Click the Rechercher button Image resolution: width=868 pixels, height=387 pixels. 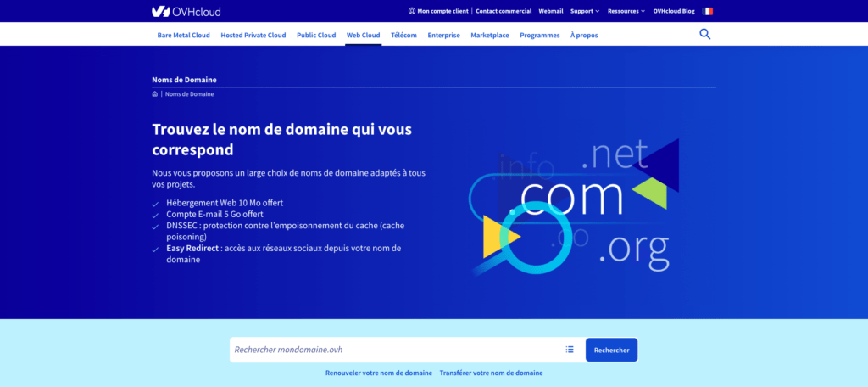point(612,350)
